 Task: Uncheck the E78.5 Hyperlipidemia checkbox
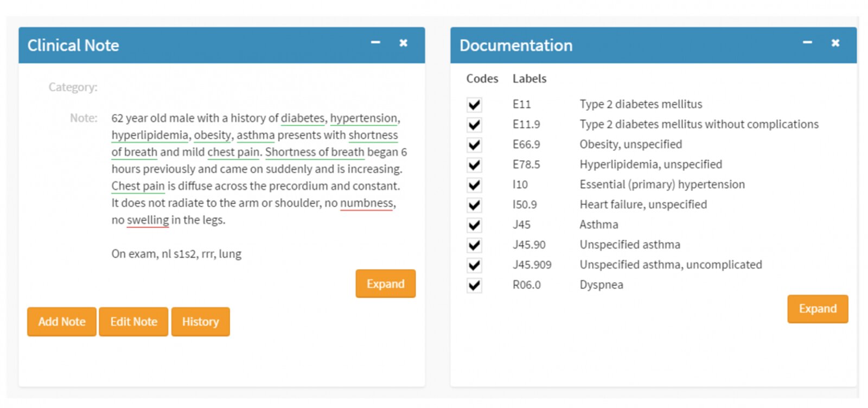click(474, 165)
